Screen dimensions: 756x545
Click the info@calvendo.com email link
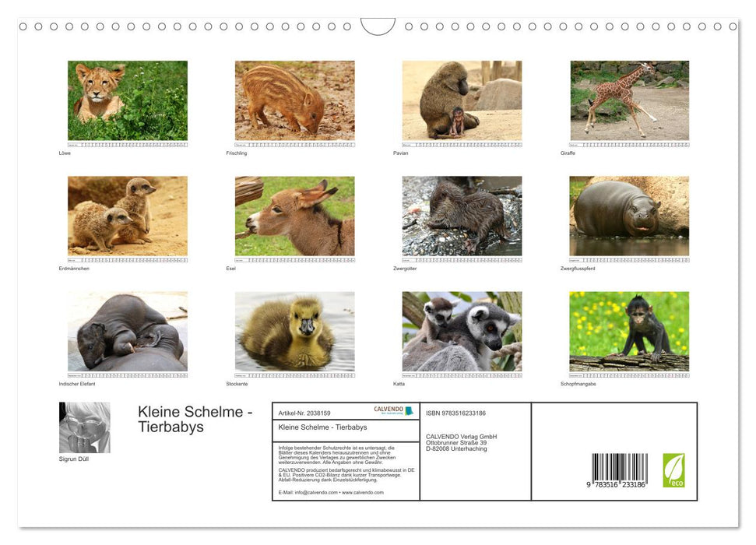click(315, 492)
